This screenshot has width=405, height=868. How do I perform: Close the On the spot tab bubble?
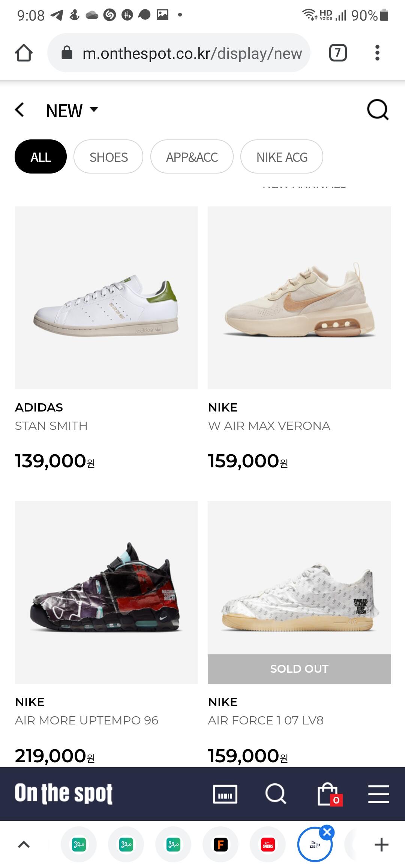click(327, 832)
